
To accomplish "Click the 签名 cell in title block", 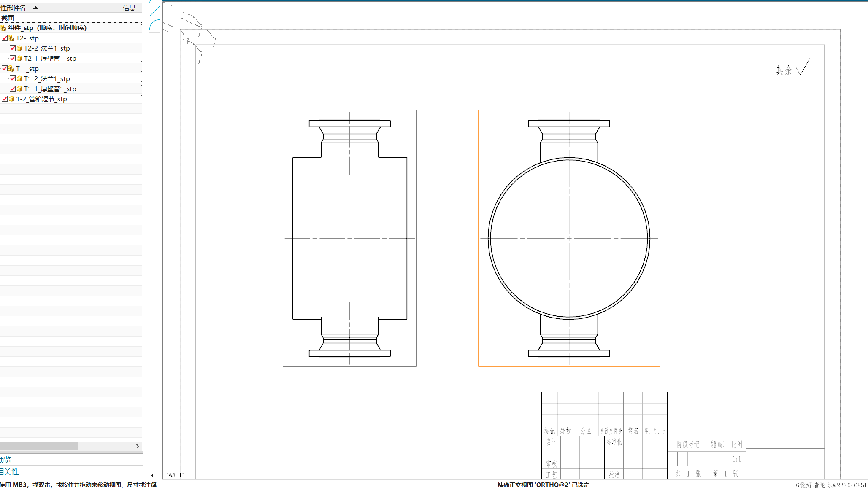I will point(633,431).
